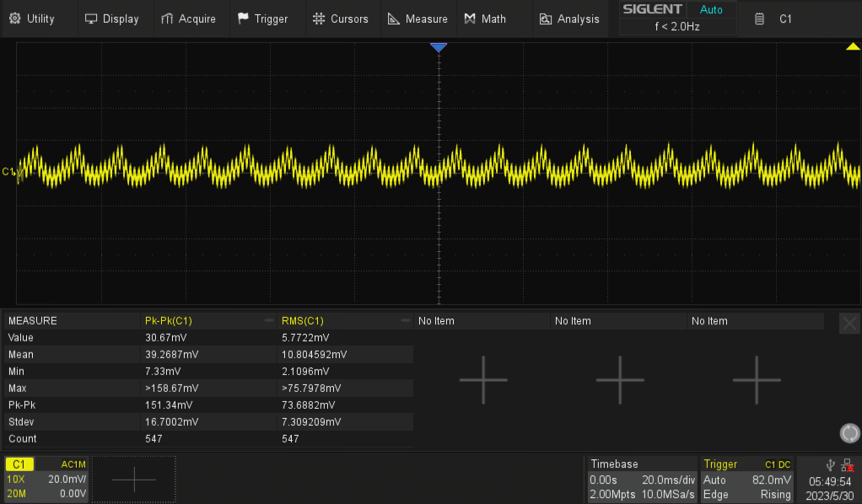Click the USB status icon
862x504 pixels.
click(830, 464)
